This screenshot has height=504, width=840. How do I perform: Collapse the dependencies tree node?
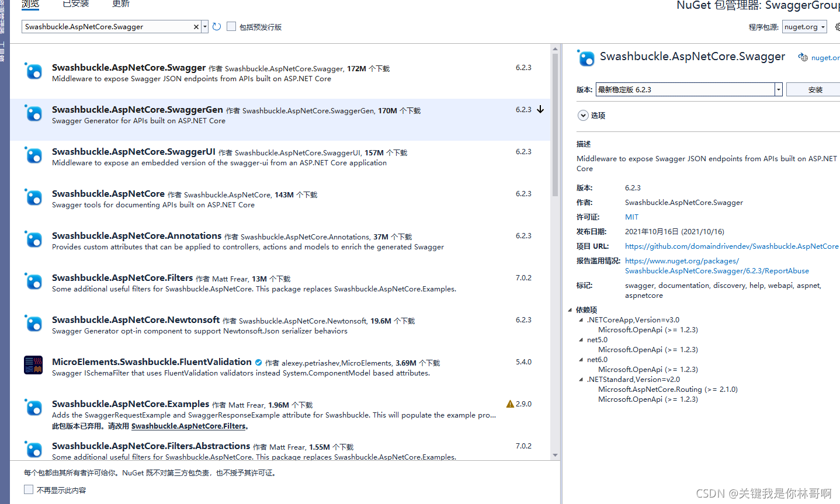click(571, 310)
